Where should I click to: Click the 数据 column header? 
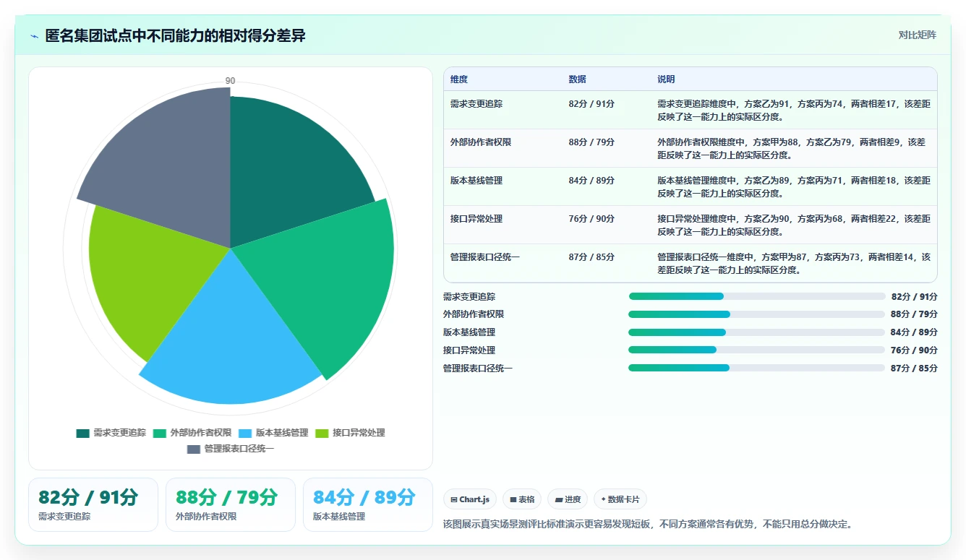[578, 79]
